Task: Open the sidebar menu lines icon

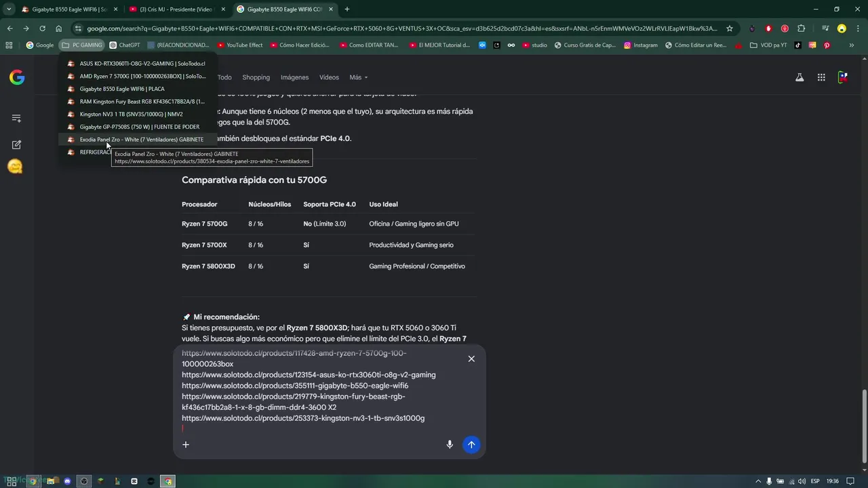Action: [16, 118]
